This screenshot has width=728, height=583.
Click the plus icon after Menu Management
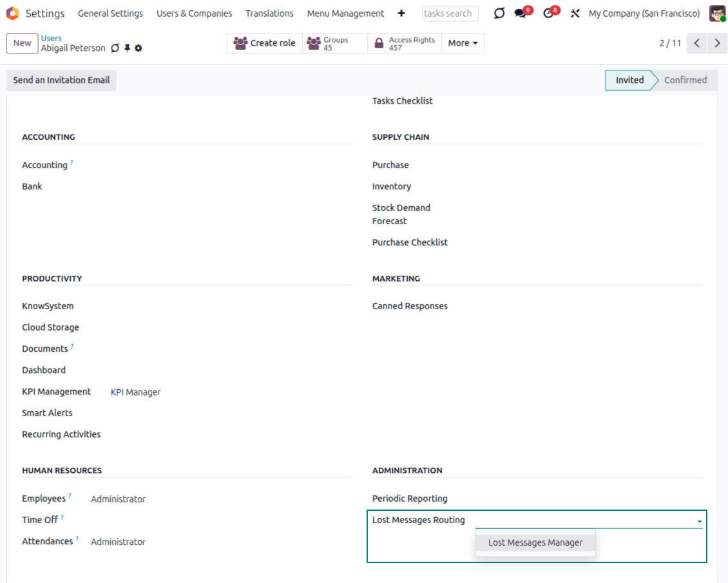click(401, 14)
